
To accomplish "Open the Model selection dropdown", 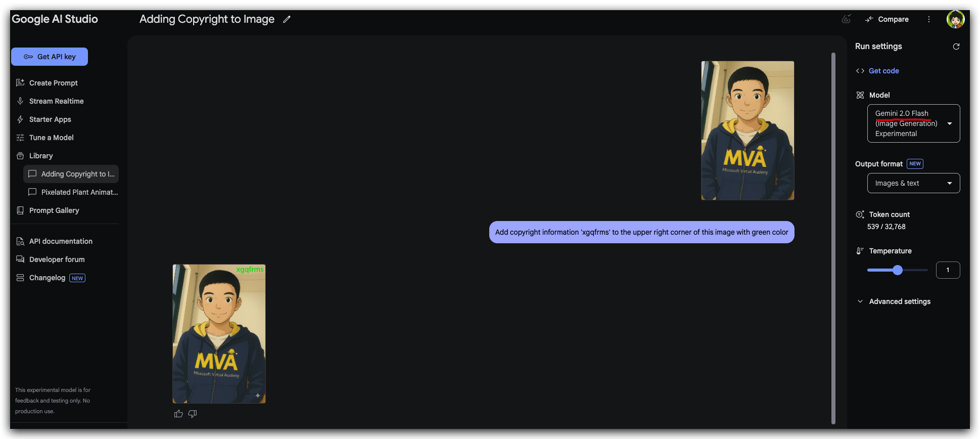I will click(x=913, y=123).
